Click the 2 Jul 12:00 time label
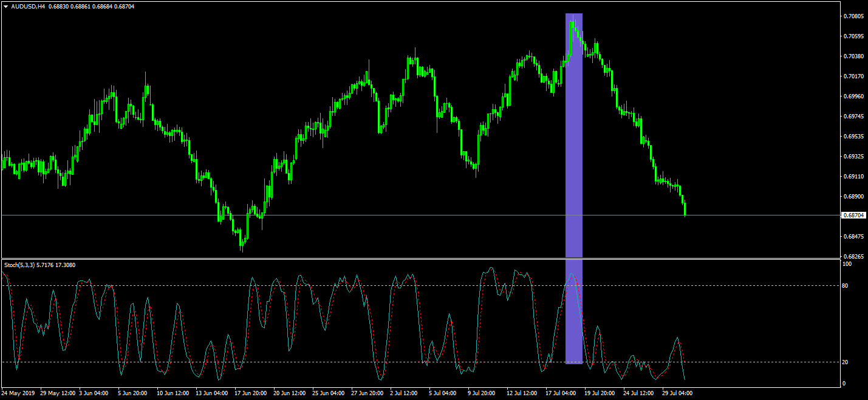Image resolution: width=868 pixels, height=400 pixels. tap(403, 393)
